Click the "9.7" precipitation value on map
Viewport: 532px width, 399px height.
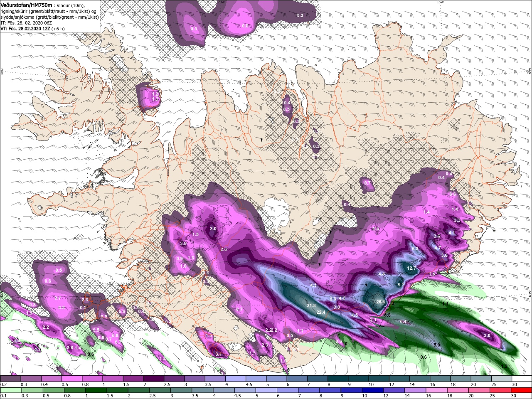tap(401, 285)
